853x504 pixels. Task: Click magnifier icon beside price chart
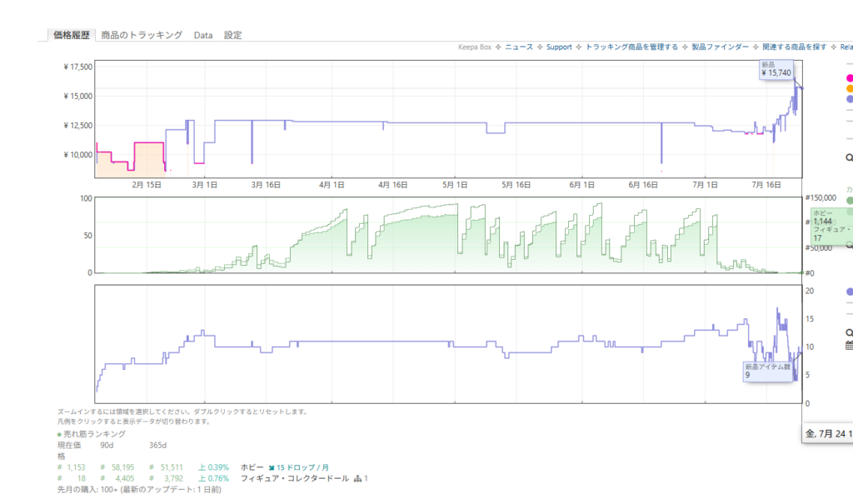(849, 157)
